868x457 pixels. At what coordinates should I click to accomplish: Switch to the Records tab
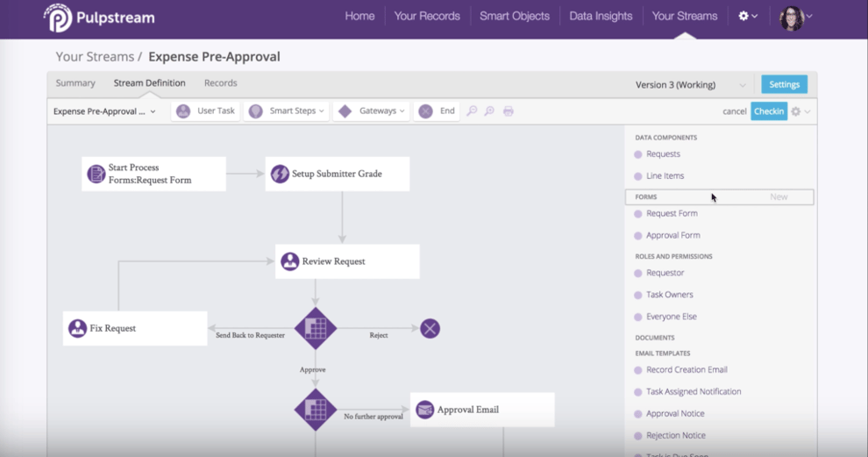click(x=220, y=83)
